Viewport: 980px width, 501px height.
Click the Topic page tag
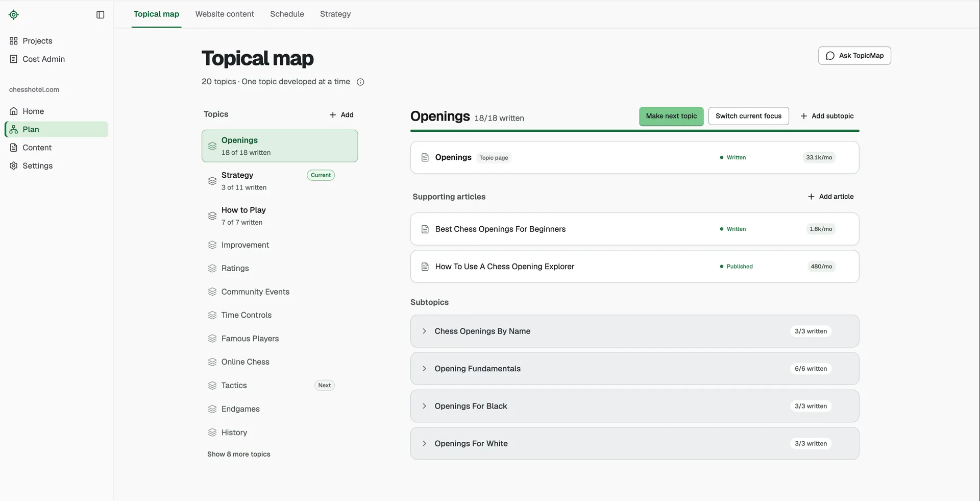494,158
